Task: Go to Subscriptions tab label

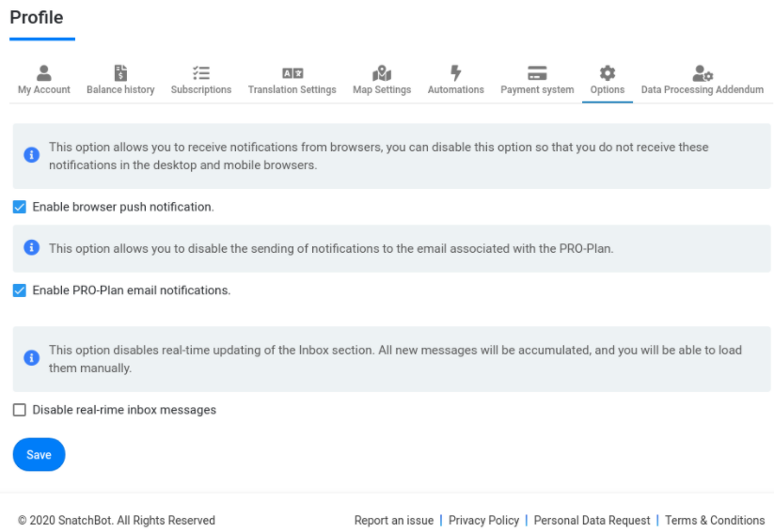Action: click(x=201, y=90)
